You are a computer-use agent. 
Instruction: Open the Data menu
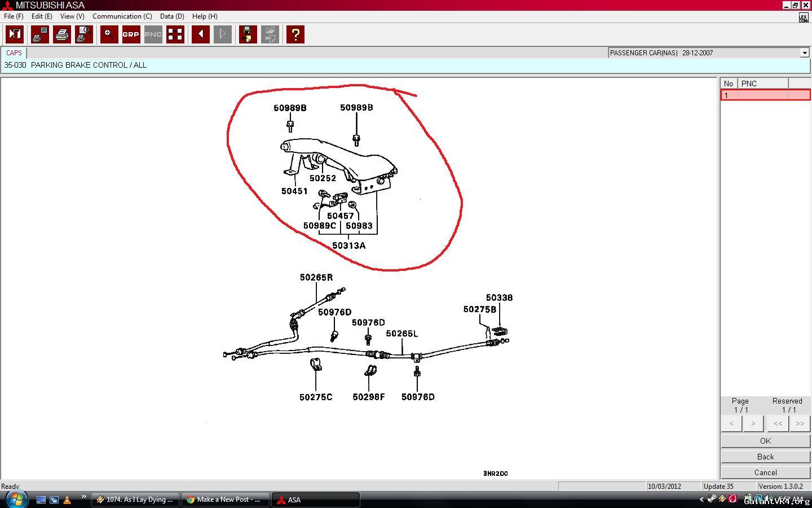click(x=172, y=16)
